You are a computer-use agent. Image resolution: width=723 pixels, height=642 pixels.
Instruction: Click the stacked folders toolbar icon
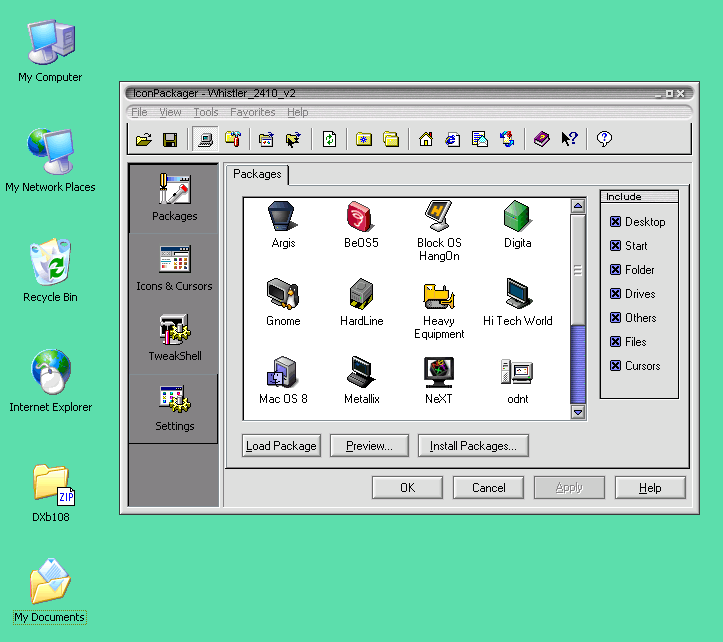391,139
